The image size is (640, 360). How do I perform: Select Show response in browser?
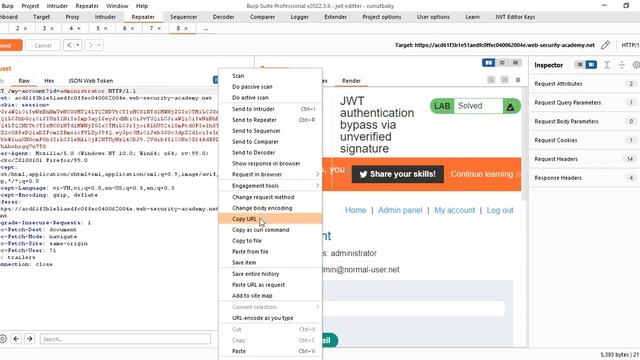click(x=271, y=163)
